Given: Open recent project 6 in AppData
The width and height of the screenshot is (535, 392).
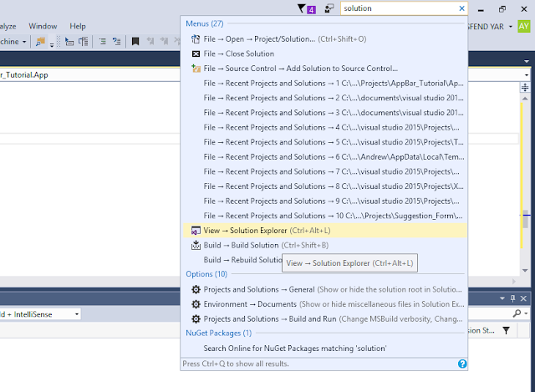Looking at the screenshot, I should pyautogui.click(x=325, y=157).
